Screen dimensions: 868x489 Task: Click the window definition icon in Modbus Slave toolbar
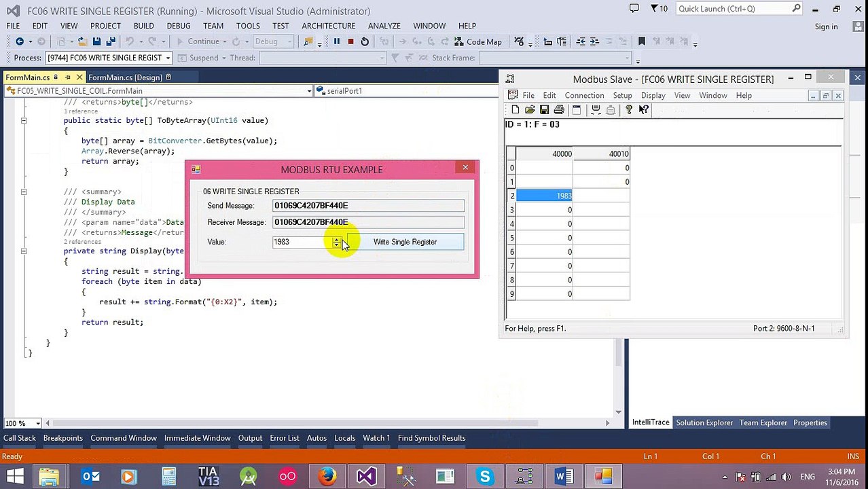pyautogui.click(x=577, y=109)
